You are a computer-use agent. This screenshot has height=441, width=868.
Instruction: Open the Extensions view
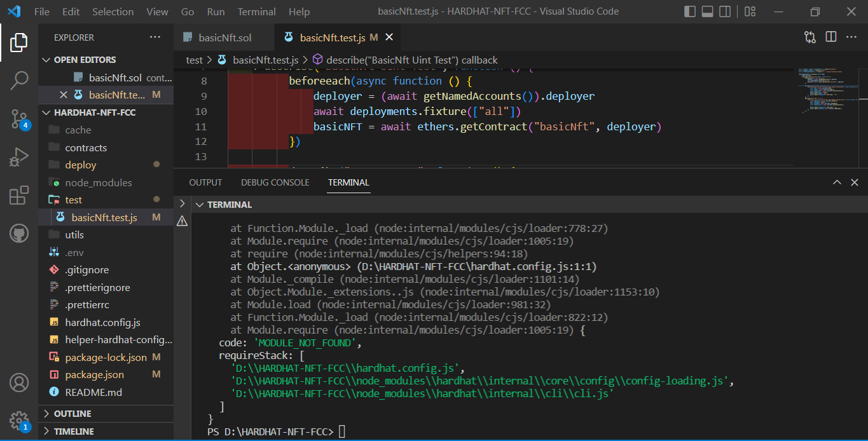[x=18, y=195]
